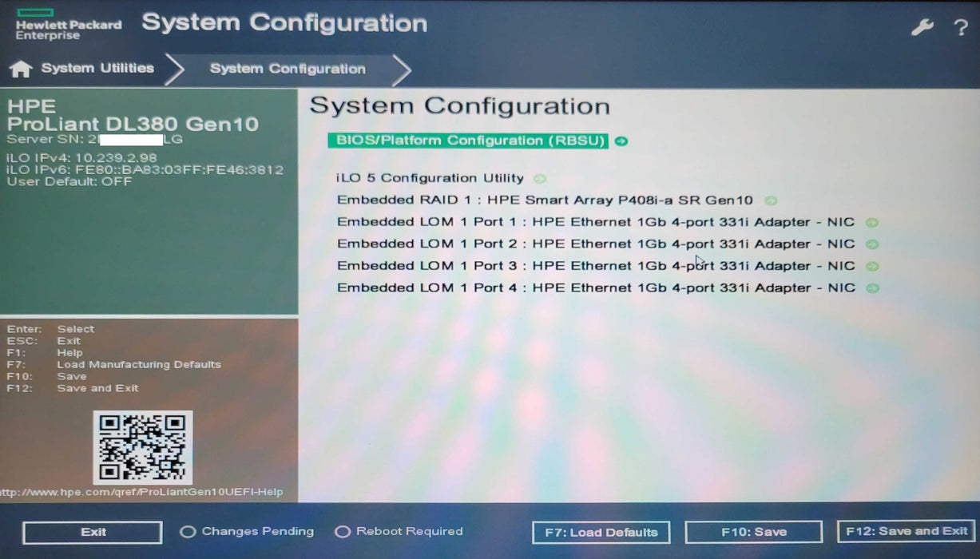
Task: Toggle the Changes Pending indicator
Action: tap(188, 532)
